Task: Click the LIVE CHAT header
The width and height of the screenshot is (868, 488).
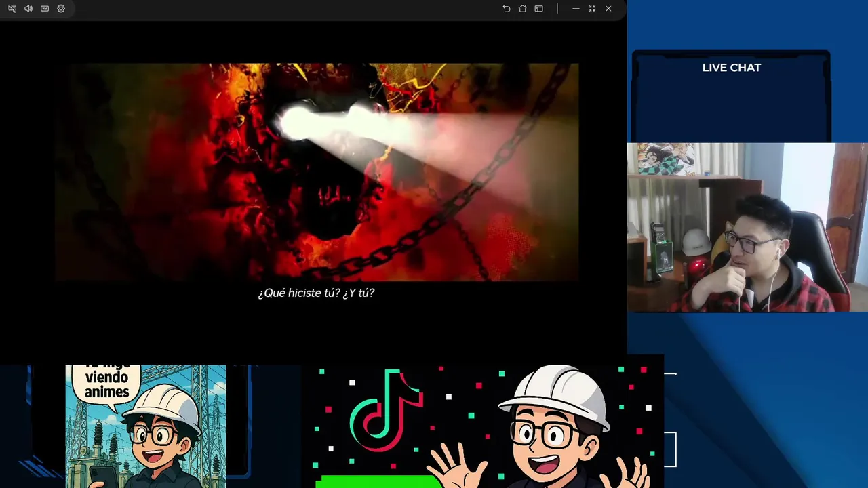Action: tap(731, 68)
